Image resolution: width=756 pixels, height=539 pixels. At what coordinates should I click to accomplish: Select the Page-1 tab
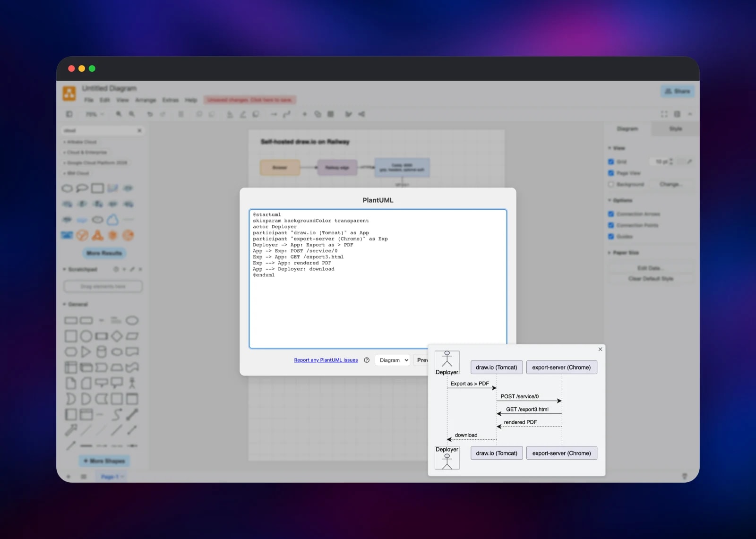point(112,477)
